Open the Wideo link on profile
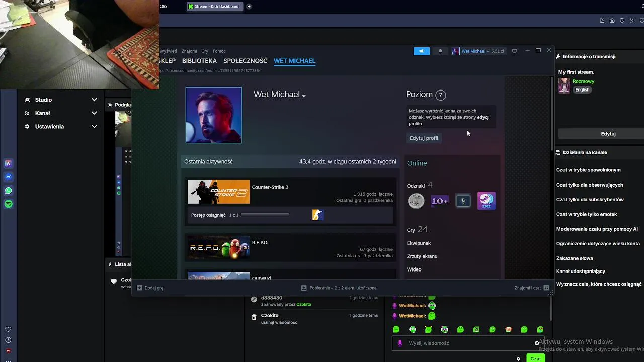This screenshot has width=644, height=362. tap(414, 269)
